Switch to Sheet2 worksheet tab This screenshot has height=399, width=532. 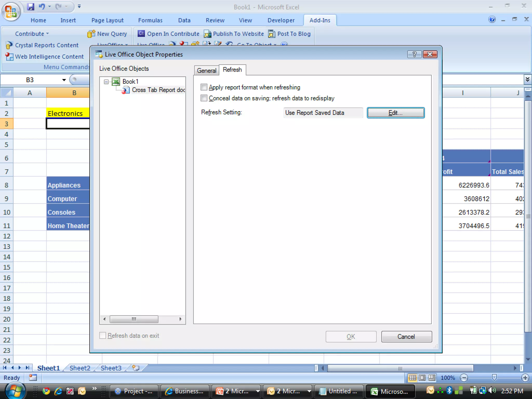coord(80,368)
